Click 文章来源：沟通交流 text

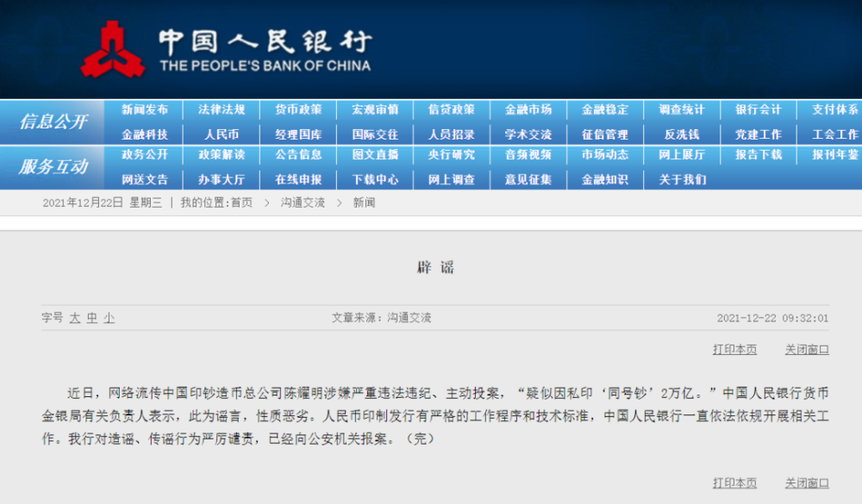381,318
